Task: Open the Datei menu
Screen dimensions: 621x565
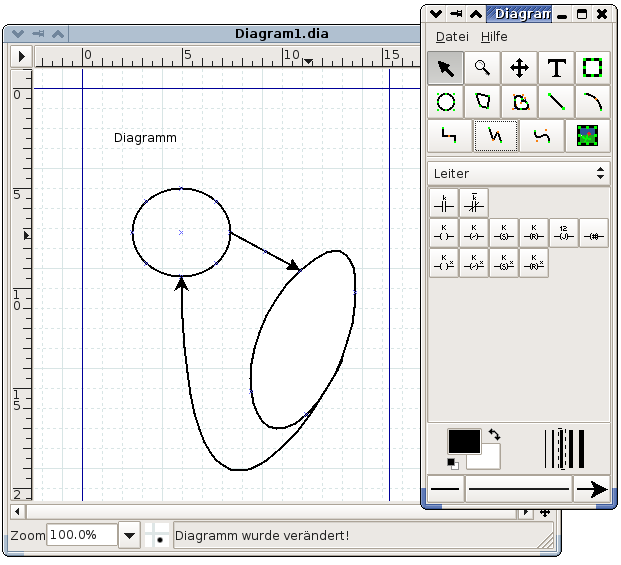Action: point(452,37)
